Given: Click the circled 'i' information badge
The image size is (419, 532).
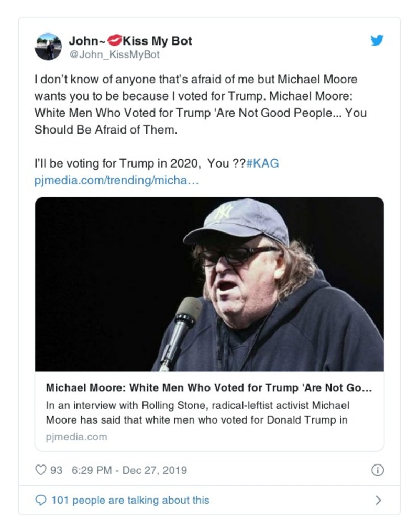Looking at the screenshot, I should (x=378, y=470).
